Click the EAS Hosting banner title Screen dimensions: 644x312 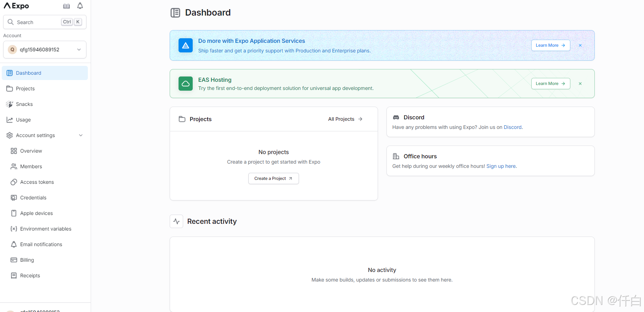pos(215,80)
